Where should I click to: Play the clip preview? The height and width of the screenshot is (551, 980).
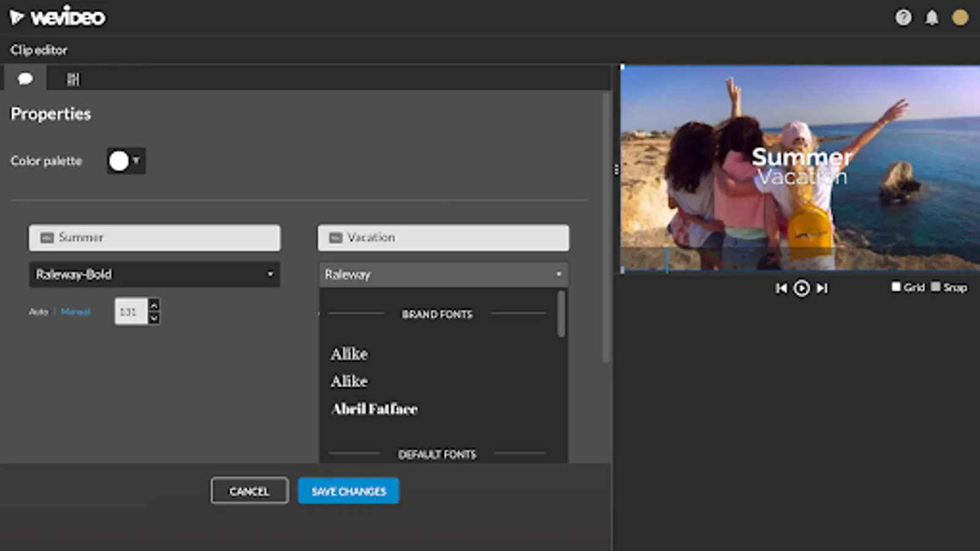[x=801, y=288]
